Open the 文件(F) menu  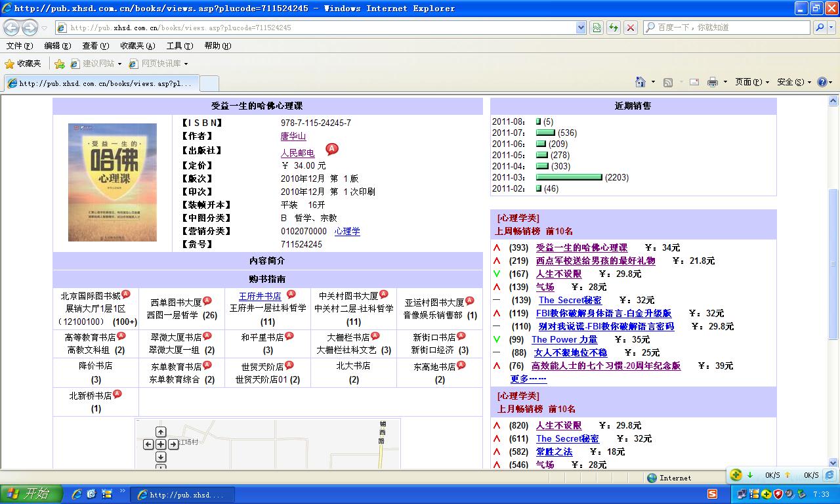coord(20,46)
